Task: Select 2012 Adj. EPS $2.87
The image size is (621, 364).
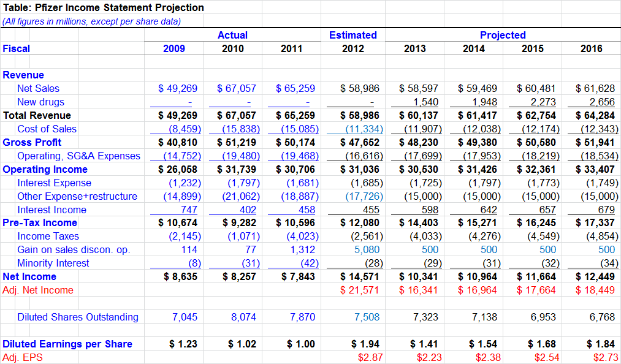Action: pos(370,357)
